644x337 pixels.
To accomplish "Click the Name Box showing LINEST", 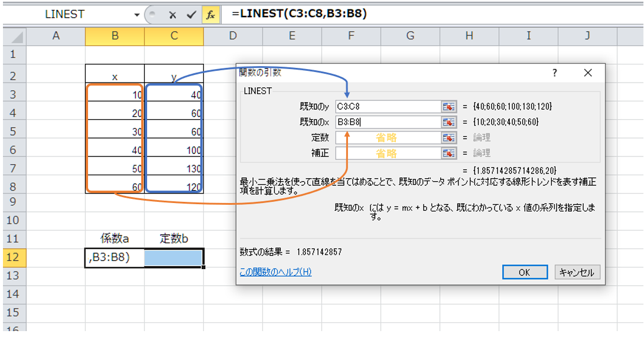I will (x=66, y=14).
